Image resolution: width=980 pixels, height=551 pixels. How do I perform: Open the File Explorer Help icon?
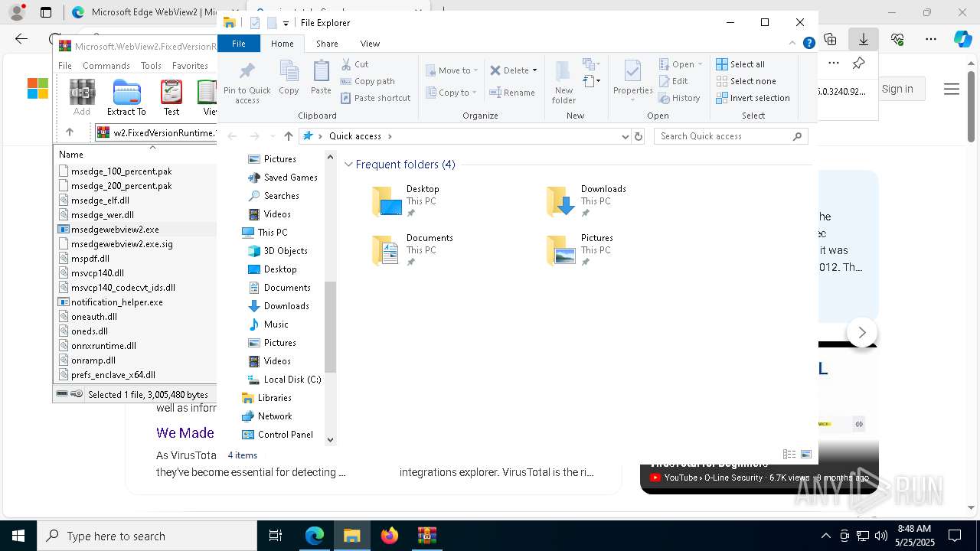coord(808,44)
